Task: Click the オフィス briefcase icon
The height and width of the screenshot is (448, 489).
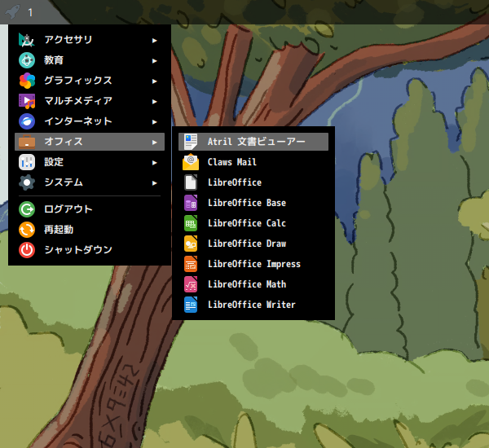Action: point(27,142)
